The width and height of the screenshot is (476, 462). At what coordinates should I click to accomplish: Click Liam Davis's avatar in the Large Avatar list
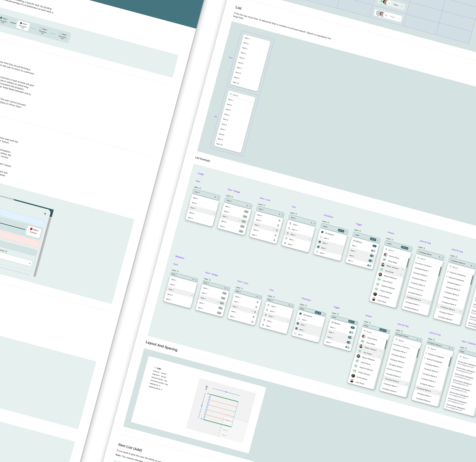(374, 299)
